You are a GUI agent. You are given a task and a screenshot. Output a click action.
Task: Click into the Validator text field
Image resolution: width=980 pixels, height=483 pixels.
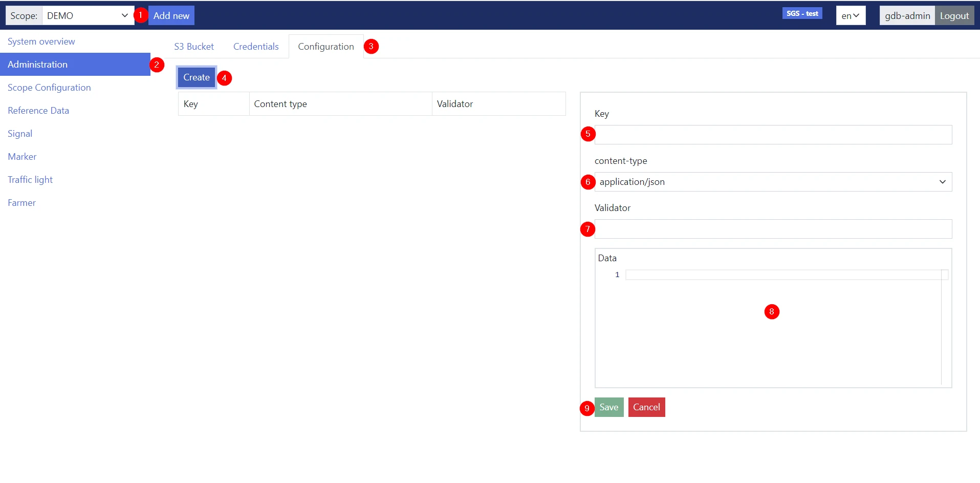pos(773,229)
